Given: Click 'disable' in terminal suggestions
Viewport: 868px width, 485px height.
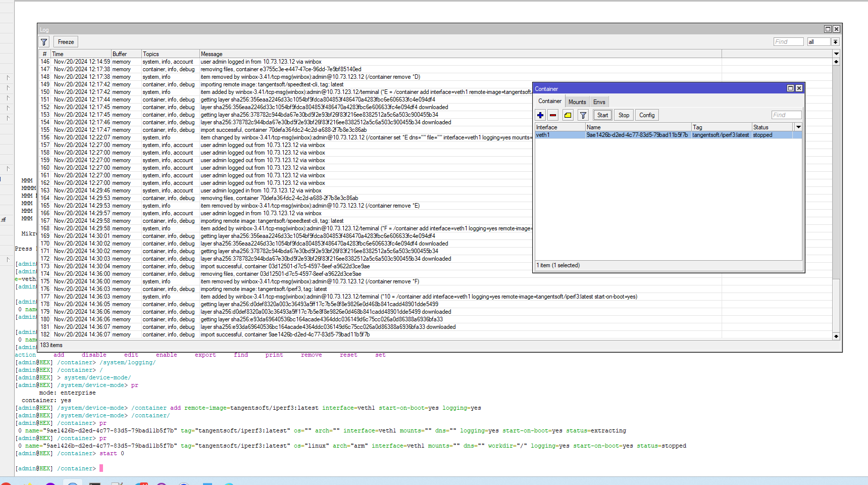Looking at the screenshot, I should point(94,355).
